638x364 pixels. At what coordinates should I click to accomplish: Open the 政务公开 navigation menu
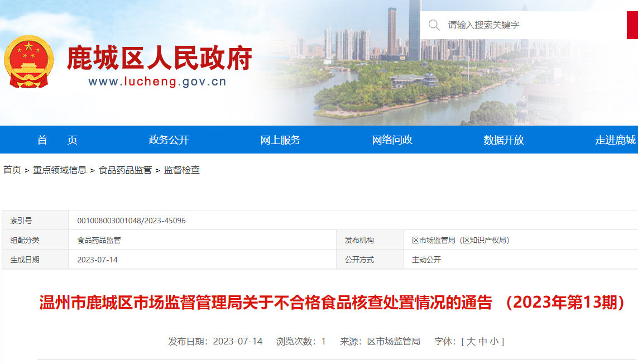169,140
